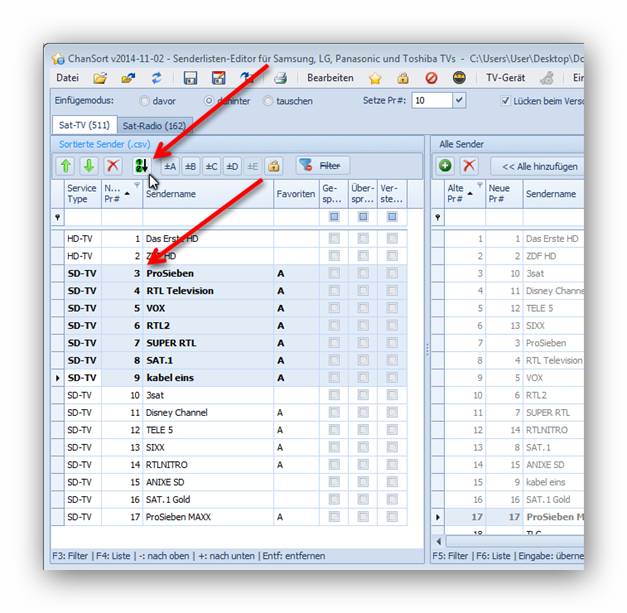This screenshot has height=613, width=627.
Task: Click the row indicator arrow beside ProSieben MAXX in Alle Sender
Action: 438,517
